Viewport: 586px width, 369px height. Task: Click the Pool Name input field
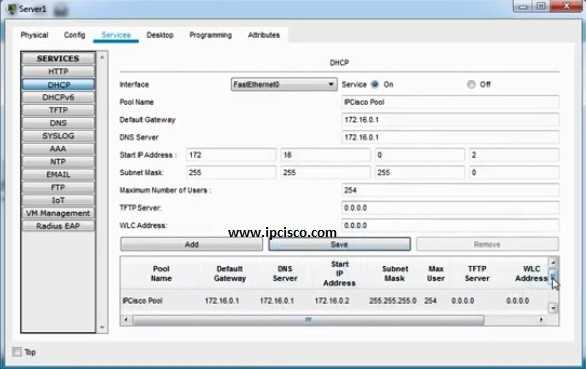450,102
